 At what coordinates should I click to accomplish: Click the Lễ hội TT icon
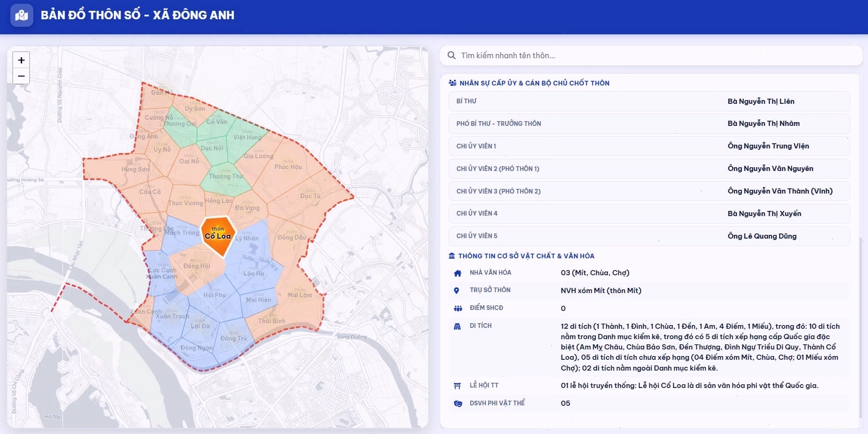tap(457, 386)
